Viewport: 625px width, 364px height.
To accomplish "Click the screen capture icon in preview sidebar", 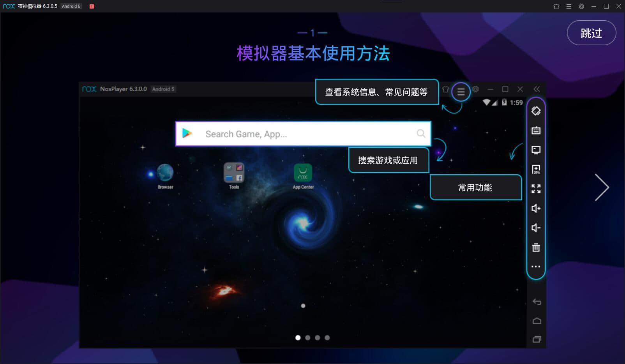I will (x=536, y=150).
